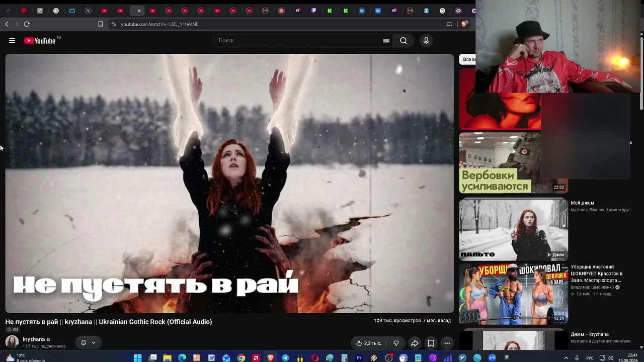
Task: Open the kryzhana channel name link
Action: pyautogui.click(x=34, y=339)
